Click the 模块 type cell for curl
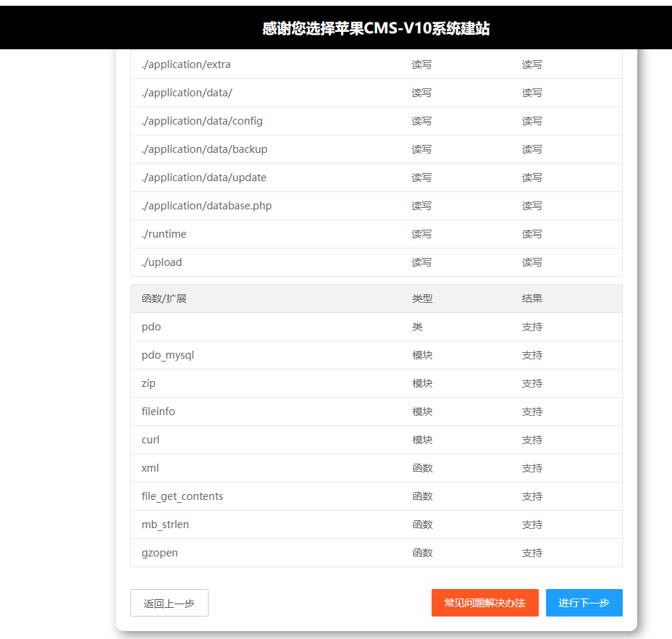The height and width of the screenshot is (639, 672). pyautogui.click(x=422, y=440)
